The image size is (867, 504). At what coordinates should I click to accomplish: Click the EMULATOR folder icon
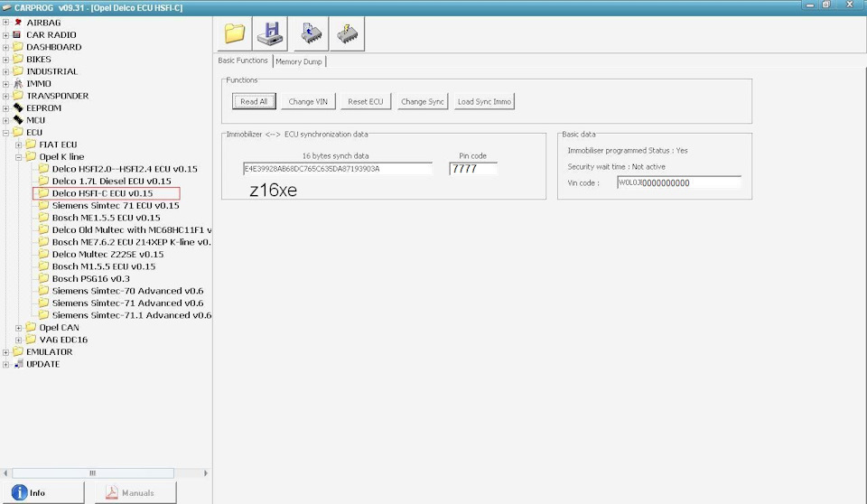tap(18, 352)
